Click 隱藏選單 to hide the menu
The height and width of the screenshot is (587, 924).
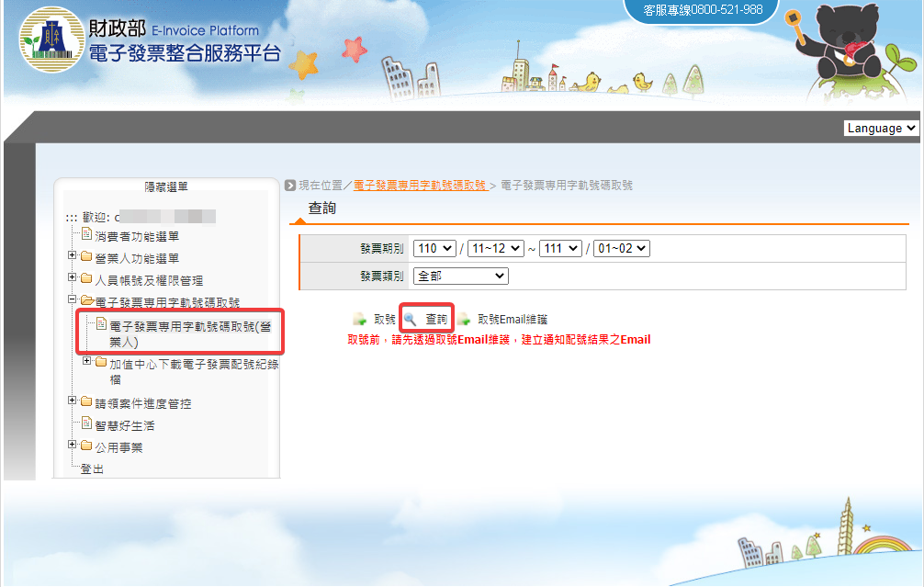pyautogui.click(x=166, y=186)
